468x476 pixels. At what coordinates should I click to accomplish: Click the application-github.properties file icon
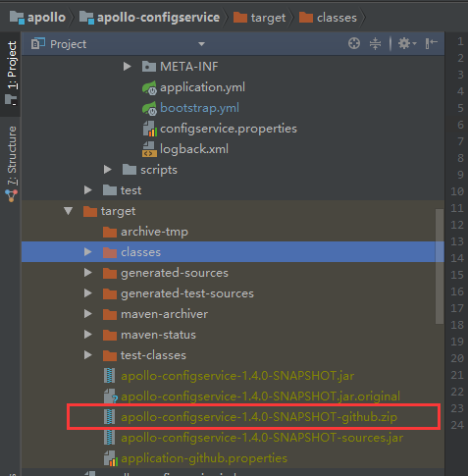tap(111, 458)
